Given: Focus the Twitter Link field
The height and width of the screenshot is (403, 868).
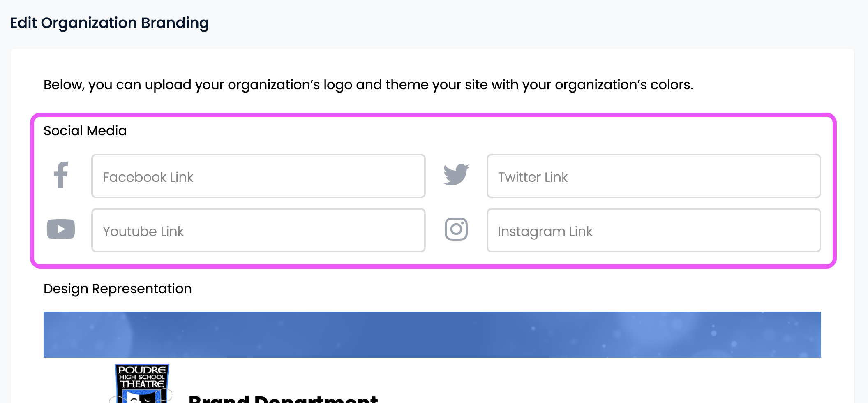Looking at the screenshot, I should point(654,176).
